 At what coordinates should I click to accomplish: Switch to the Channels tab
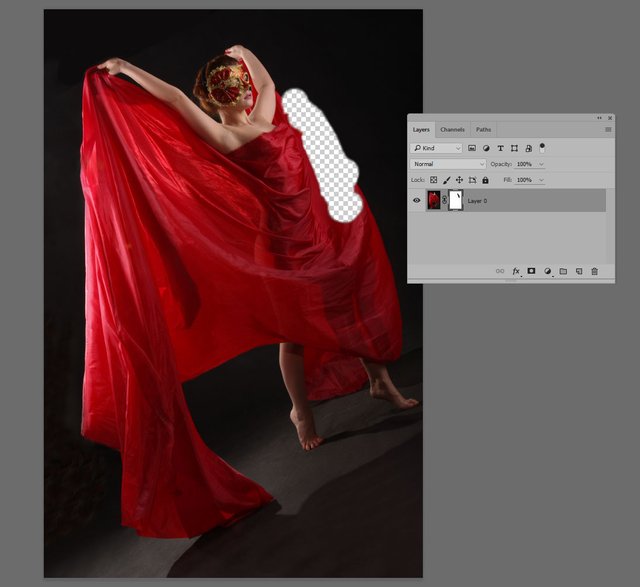452,130
